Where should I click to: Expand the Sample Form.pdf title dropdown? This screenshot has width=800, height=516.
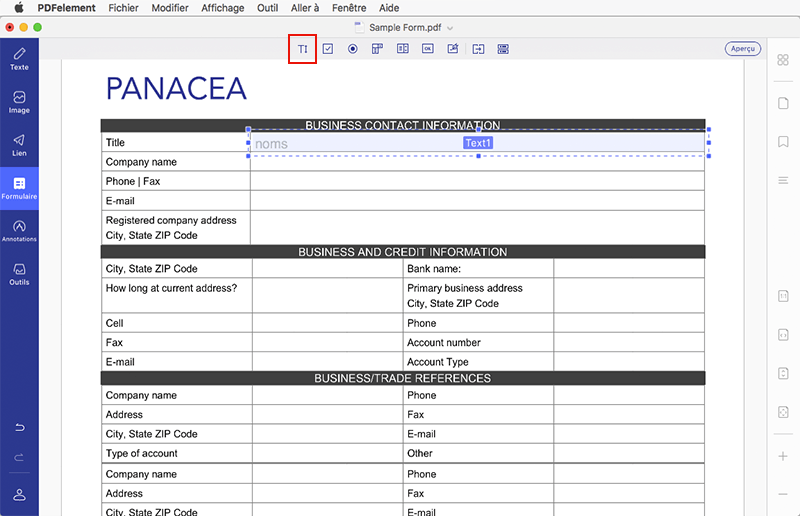(x=449, y=28)
